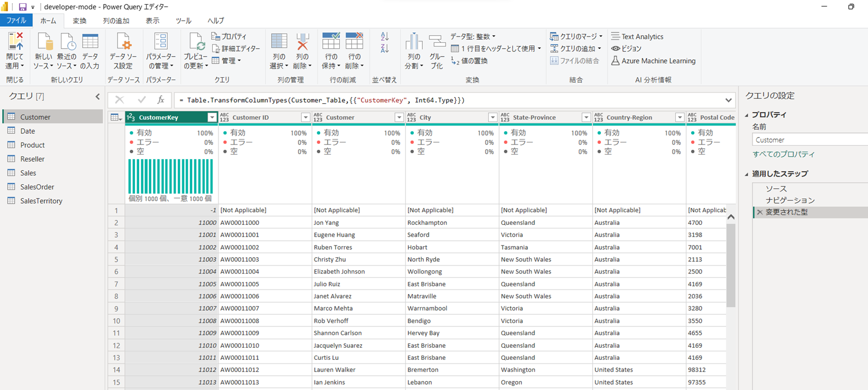
Task: Open the File (ファイル) tab
Action: click(16, 21)
